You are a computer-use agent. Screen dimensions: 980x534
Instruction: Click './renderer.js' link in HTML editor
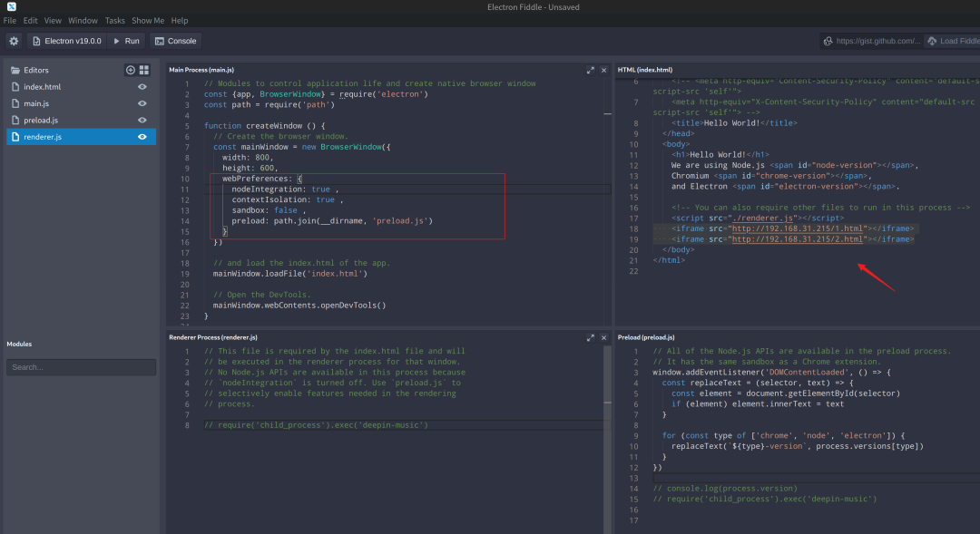[x=762, y=218]
